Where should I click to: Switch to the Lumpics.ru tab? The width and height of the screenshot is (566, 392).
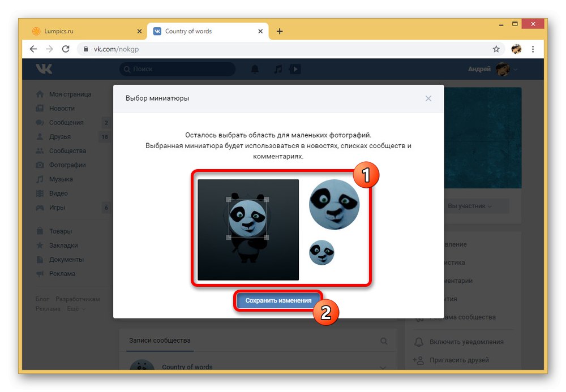click(x=85, y=31)
